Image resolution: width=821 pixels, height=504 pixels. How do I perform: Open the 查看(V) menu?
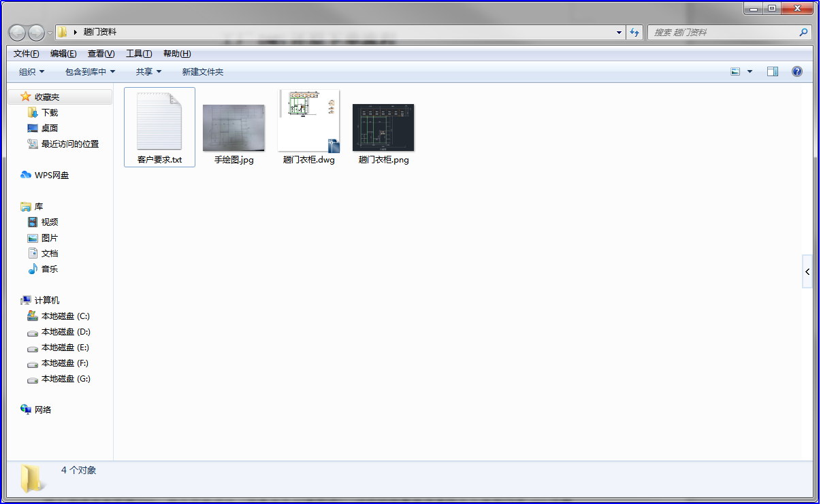101,54
